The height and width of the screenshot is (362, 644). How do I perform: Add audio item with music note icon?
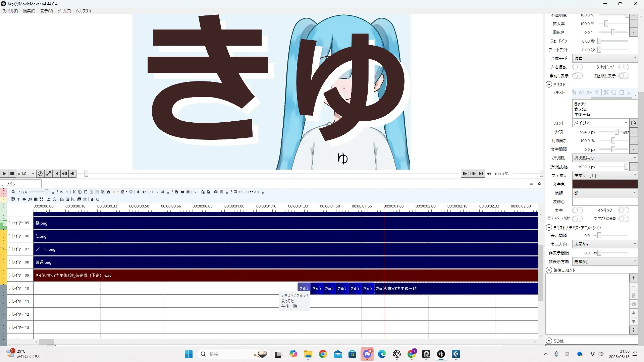(30, 199)
